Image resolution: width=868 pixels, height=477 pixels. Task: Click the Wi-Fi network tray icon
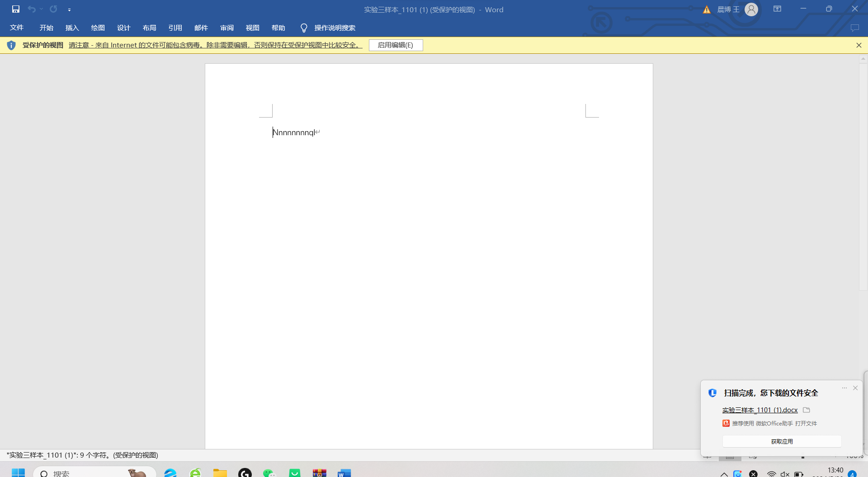tap(772, 474)
